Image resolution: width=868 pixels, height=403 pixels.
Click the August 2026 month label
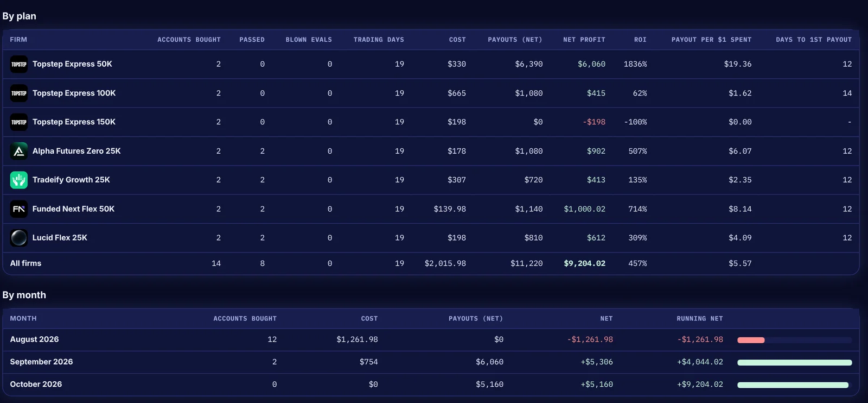coord(34,339)
